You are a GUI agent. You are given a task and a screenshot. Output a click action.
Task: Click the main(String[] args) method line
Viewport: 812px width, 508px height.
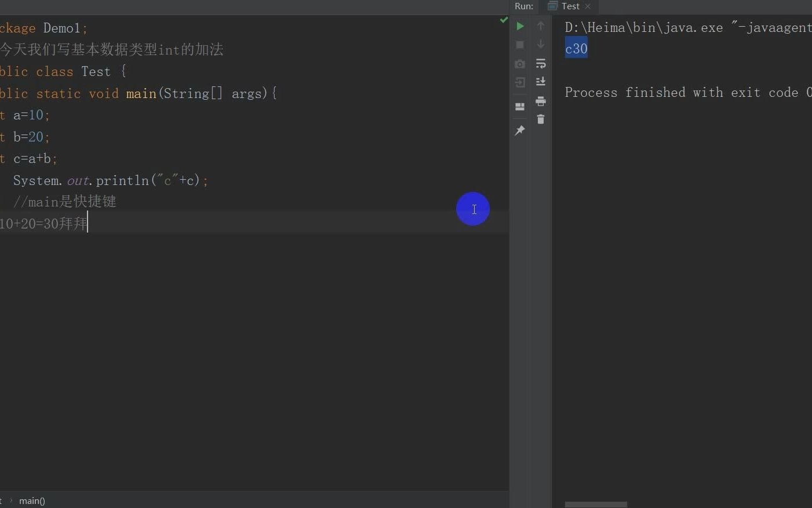[139, 93]
